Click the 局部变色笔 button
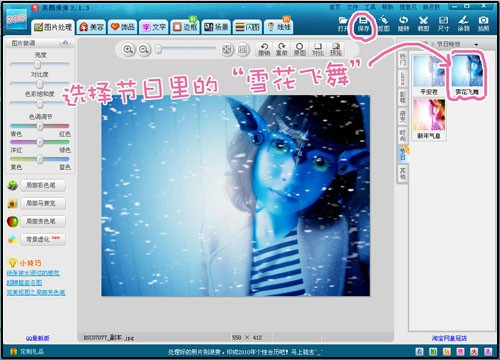The image size is (500, 360). pos(43,221)
